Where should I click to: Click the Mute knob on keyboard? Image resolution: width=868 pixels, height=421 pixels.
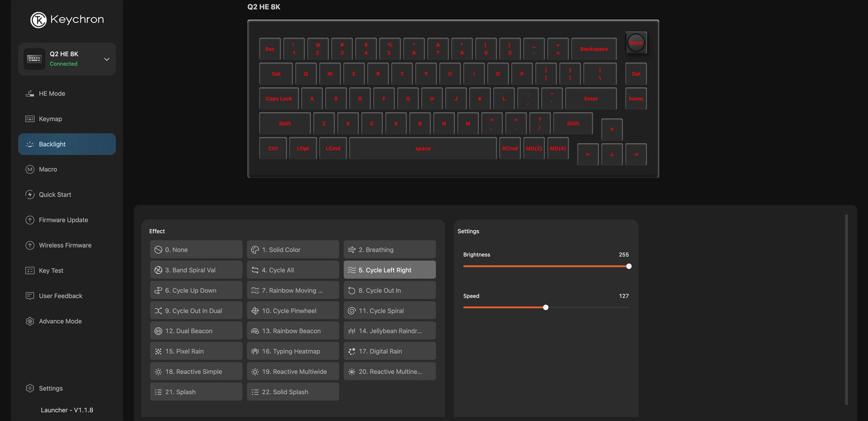pyautogui.click(x=636, y=43)
